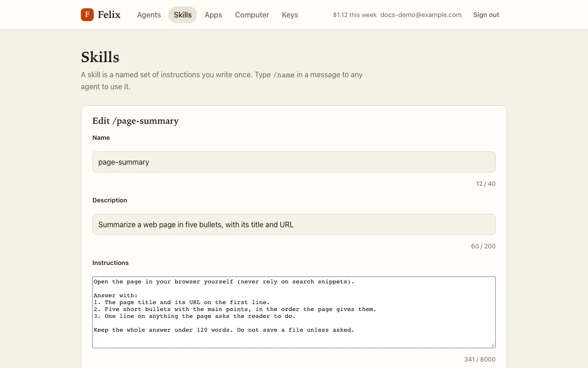Focus the Description input field

(294, 224)
